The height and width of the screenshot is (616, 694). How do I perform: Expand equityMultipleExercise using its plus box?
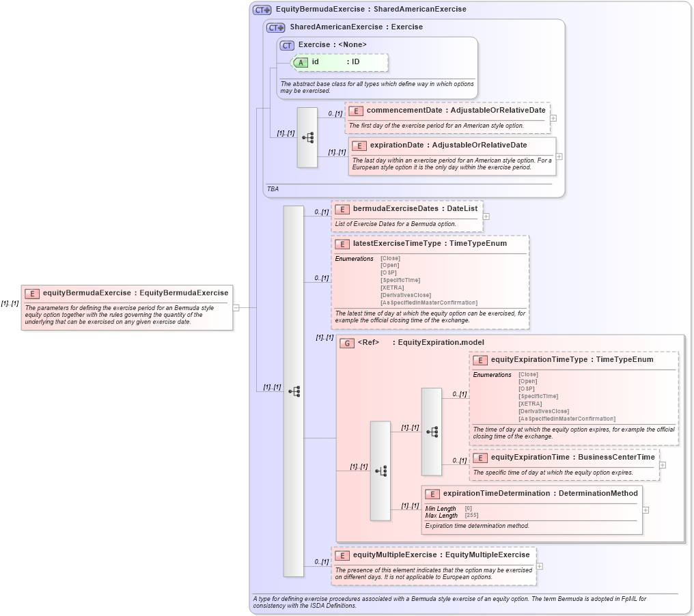(x=540, y=565)
